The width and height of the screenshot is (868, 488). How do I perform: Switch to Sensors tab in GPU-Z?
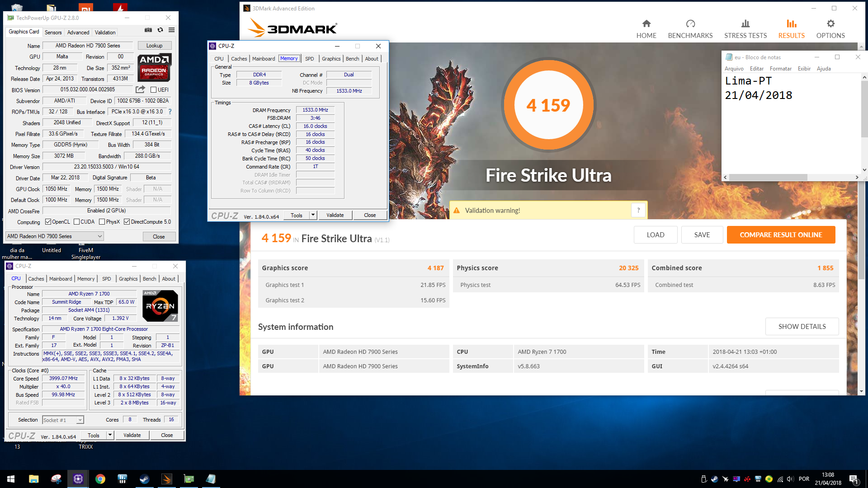pos(53,33)
